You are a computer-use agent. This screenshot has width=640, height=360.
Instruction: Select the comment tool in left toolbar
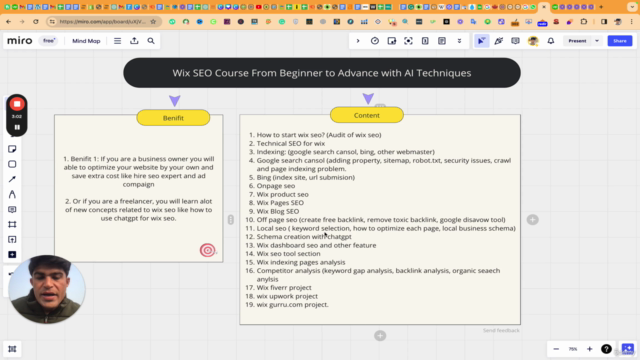12,209
